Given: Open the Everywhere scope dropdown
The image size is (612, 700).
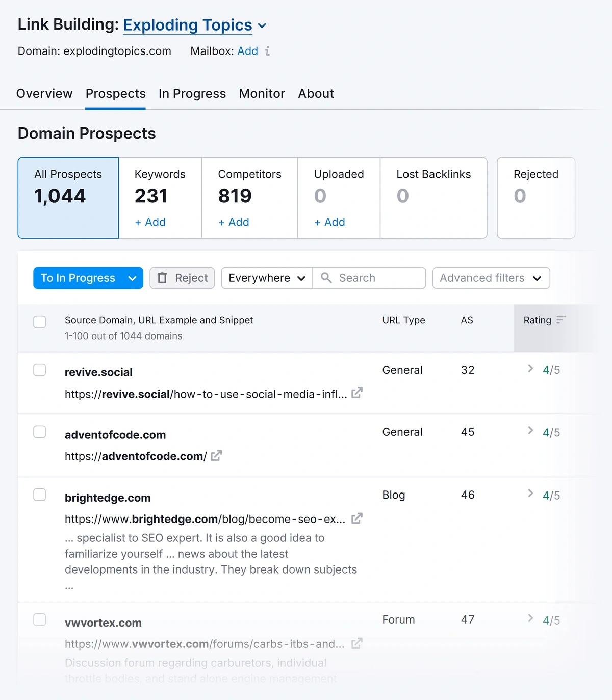Looking at the screenshot, I should coord(267,278).
